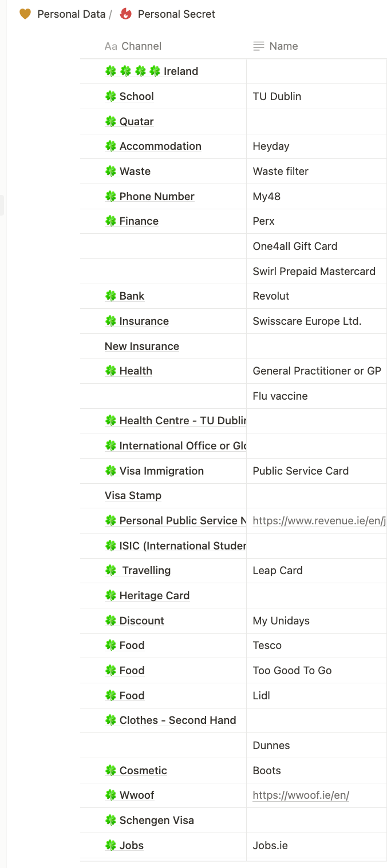The width and height of the screenshot is (387, 868).
Task: Open the New Insurance entry
Action: 141,346
